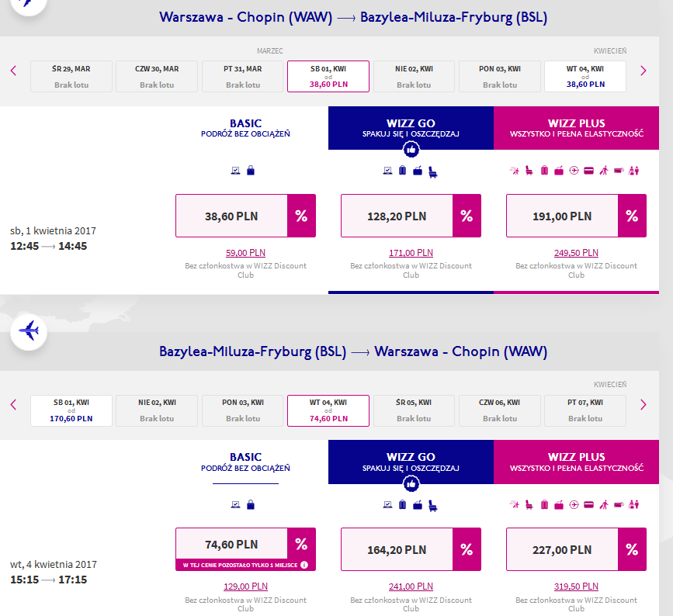The image size is (673, 616).
Task: Click the laptop check-in icon under return BASIC
Action: tap(236, 504)
